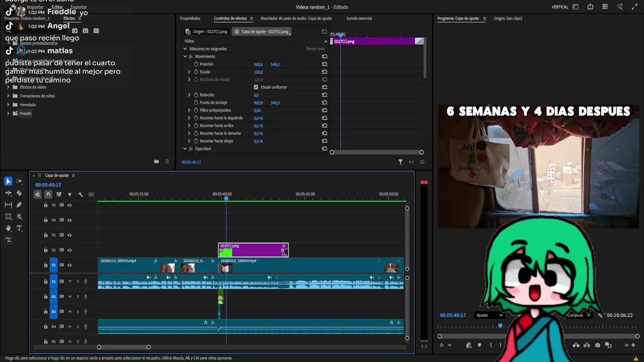The image size is (644, 362).
Task: Click the nest sequence insert icon in timeline
Action: (x=38, y=194)
